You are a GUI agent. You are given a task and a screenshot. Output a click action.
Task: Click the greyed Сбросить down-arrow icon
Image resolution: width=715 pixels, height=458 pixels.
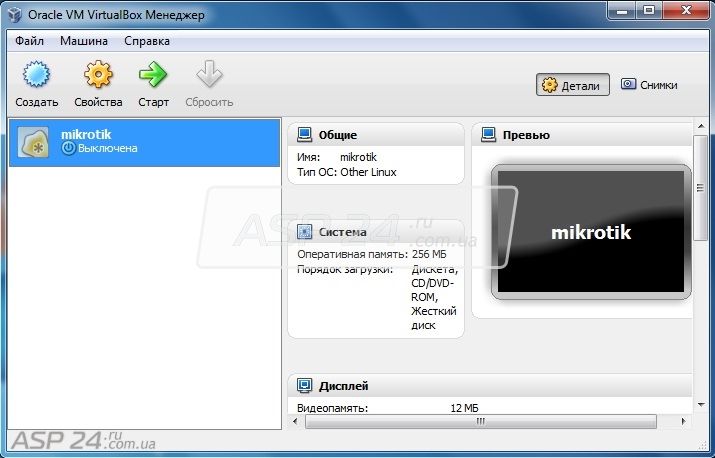point(209,74)
